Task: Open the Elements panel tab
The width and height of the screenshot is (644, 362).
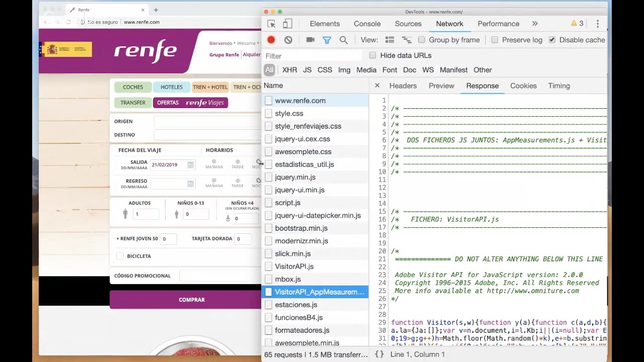Action: pyautogui.click(x=325, y=24)
